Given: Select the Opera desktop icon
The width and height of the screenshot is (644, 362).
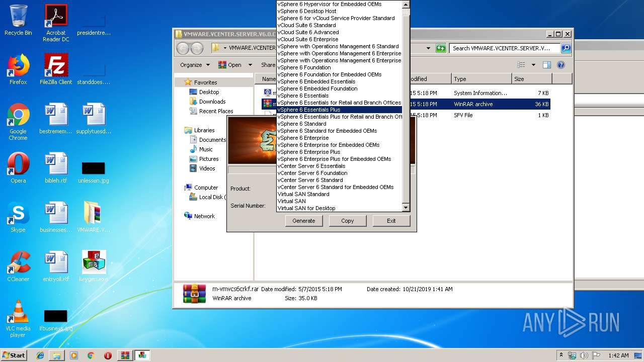Looking at the screenshot, I should [x=18, y=168].
